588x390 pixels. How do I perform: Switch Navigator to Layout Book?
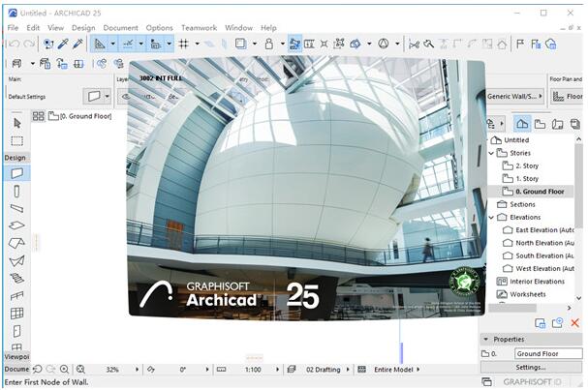[x=558, y=124]
